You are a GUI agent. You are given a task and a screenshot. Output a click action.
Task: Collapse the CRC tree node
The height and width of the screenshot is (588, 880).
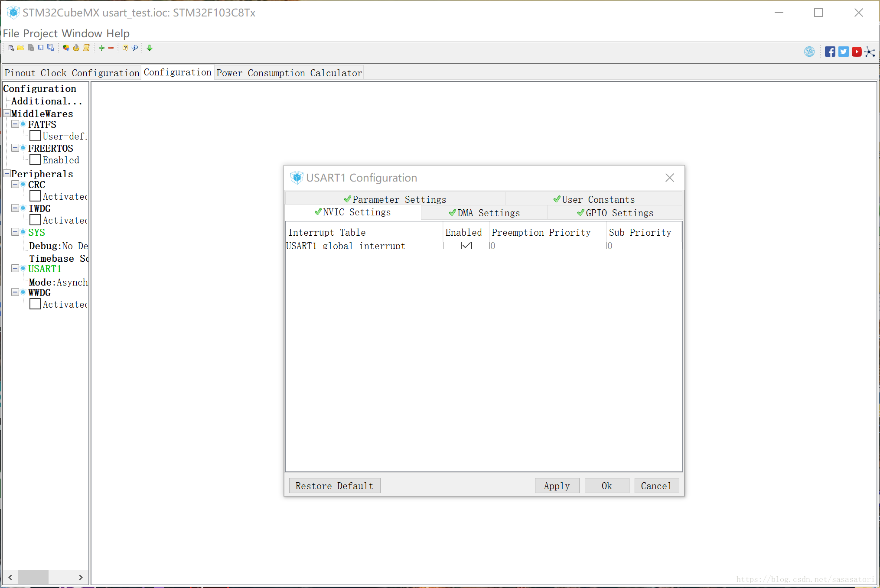coord(15,185)
